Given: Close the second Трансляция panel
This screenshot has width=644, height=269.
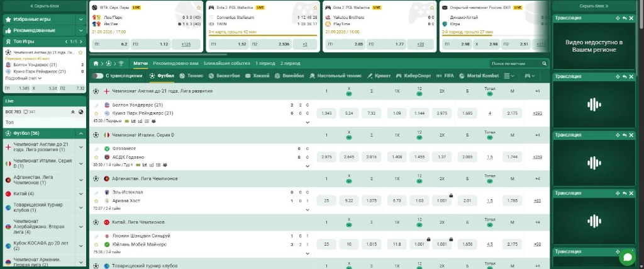Looking at the screenshot, I should coord(631,76).
